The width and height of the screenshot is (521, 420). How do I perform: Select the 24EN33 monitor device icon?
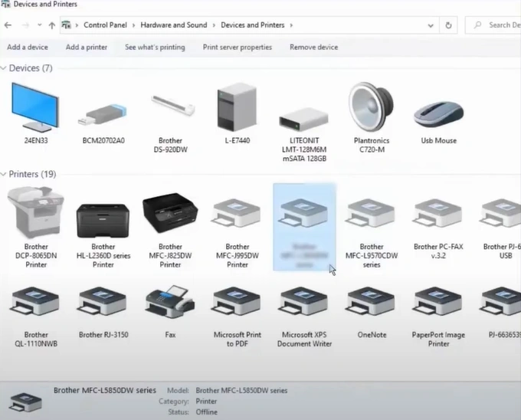35,108
